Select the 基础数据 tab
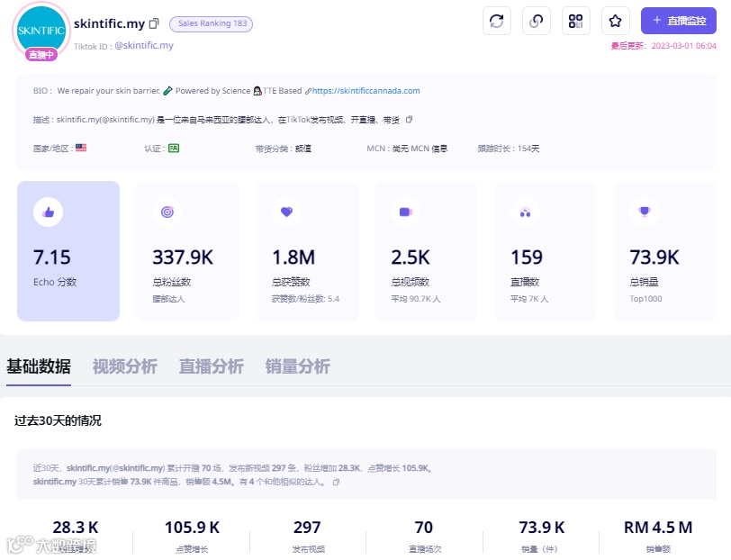The image size is (731, 560). (x=39, y=366)
